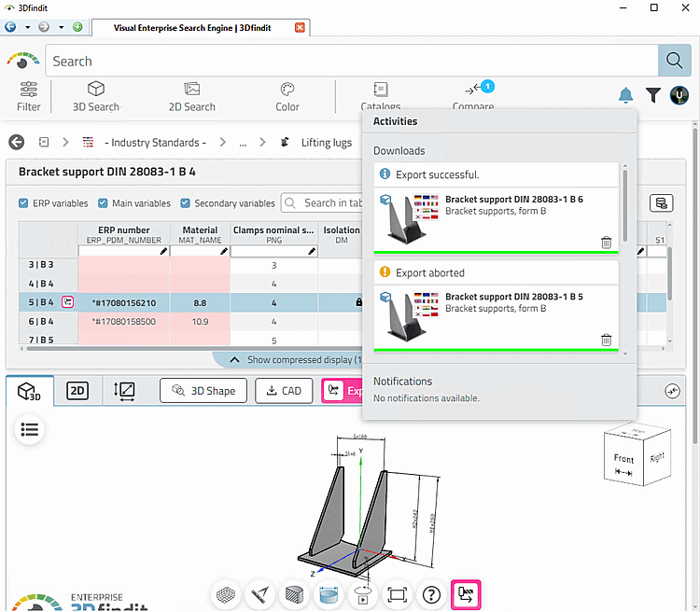Click the compare icon at panel right
The height and width of the screenshot is (612, 700).
point(672,391)
